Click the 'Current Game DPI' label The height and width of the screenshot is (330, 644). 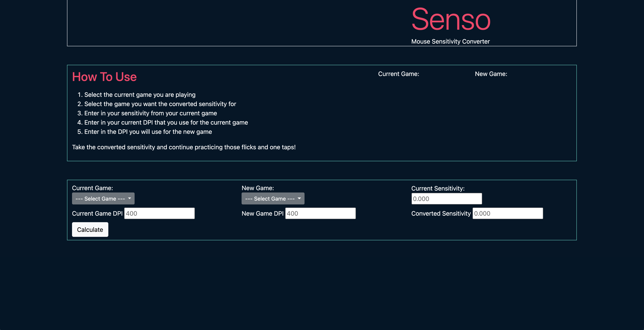[97, 214]
